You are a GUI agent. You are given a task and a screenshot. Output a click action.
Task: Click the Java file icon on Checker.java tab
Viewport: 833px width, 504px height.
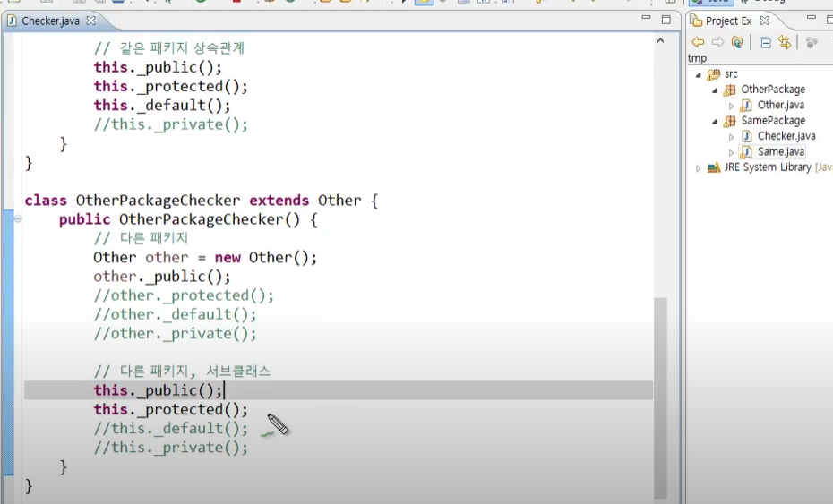12,21
